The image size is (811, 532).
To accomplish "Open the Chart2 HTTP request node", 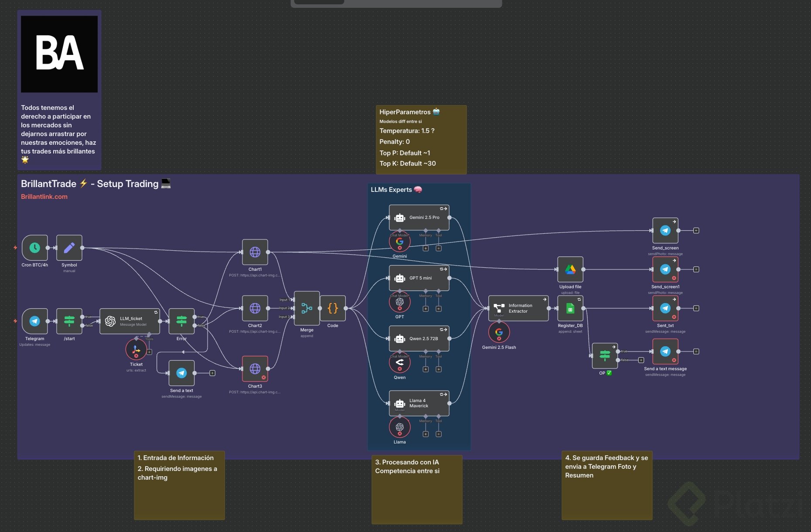I will click(255, 308).
